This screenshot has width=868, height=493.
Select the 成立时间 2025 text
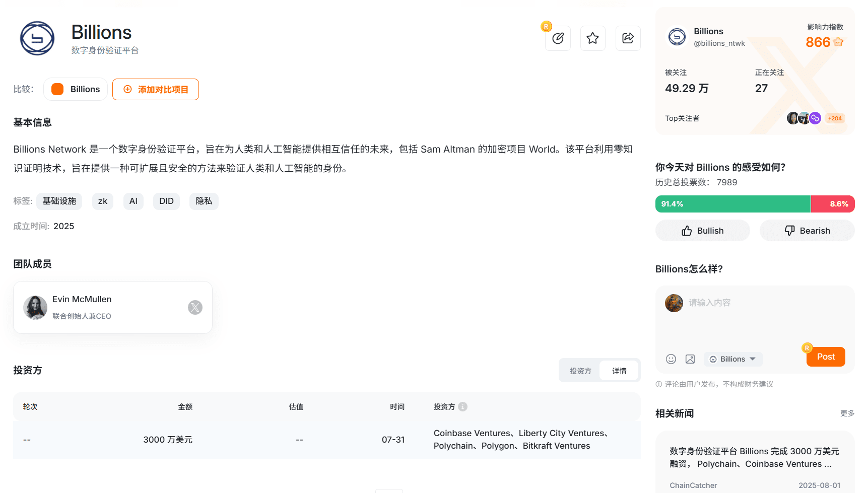pyautogui.click(x=44, y=226)
